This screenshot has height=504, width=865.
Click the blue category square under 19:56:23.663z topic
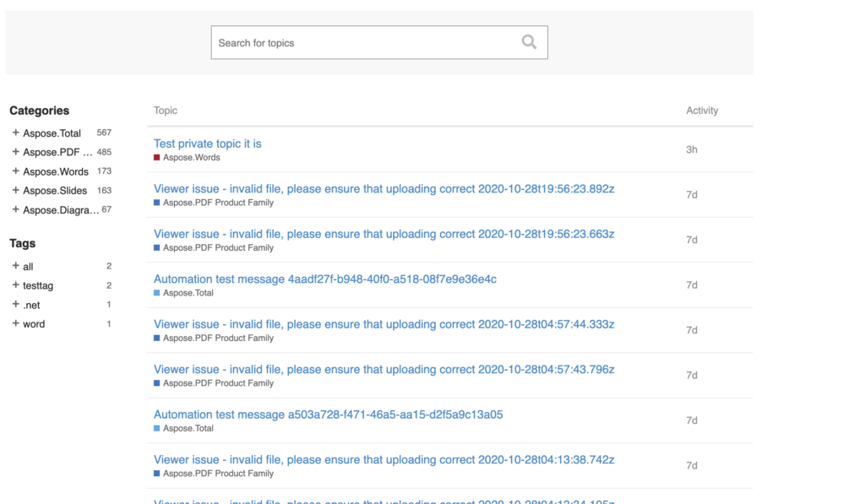click(x=156, y=248)
